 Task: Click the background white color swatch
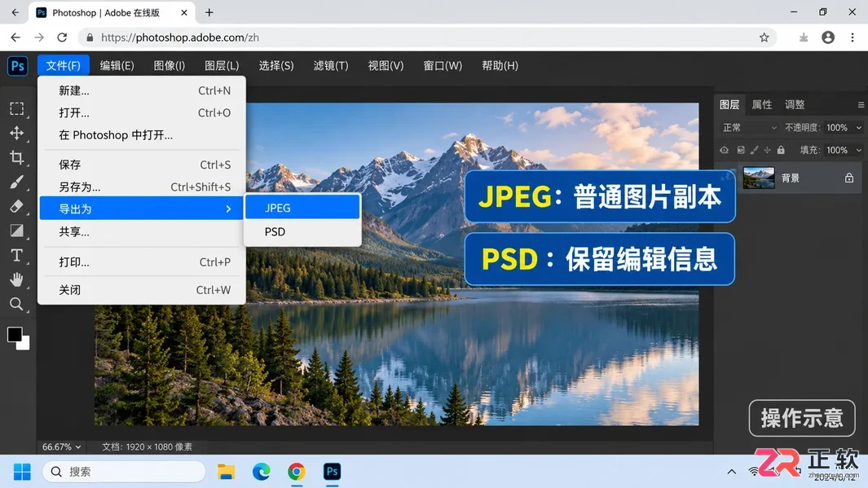[x=24, y=345]
